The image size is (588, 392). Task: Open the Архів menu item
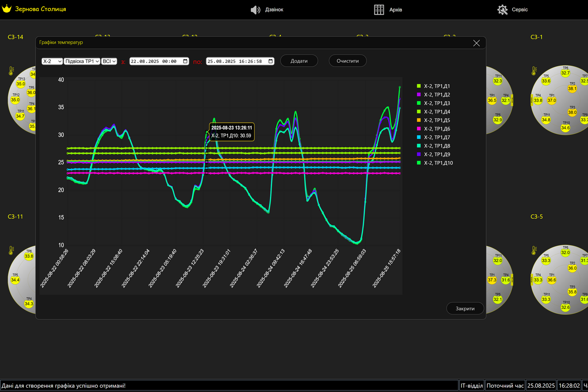[x=396, y=10]
